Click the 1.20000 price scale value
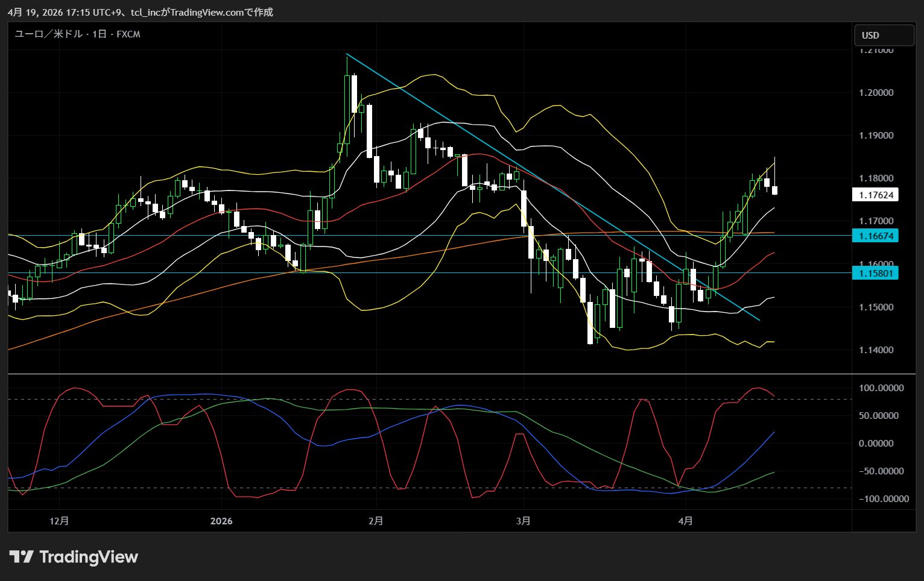 (x=876, y=93)
